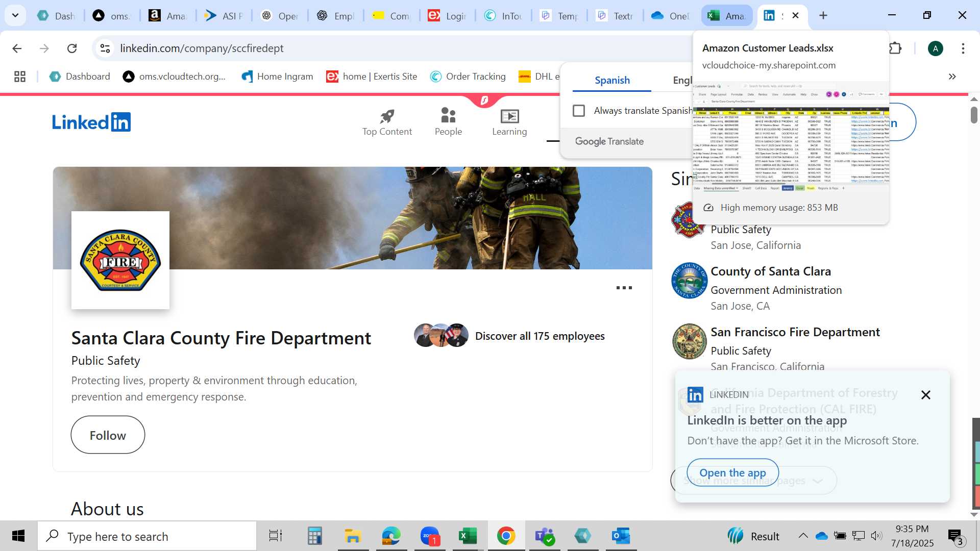Open Zoom from taskbar
The image size is (980, 551).
point(430,536)
